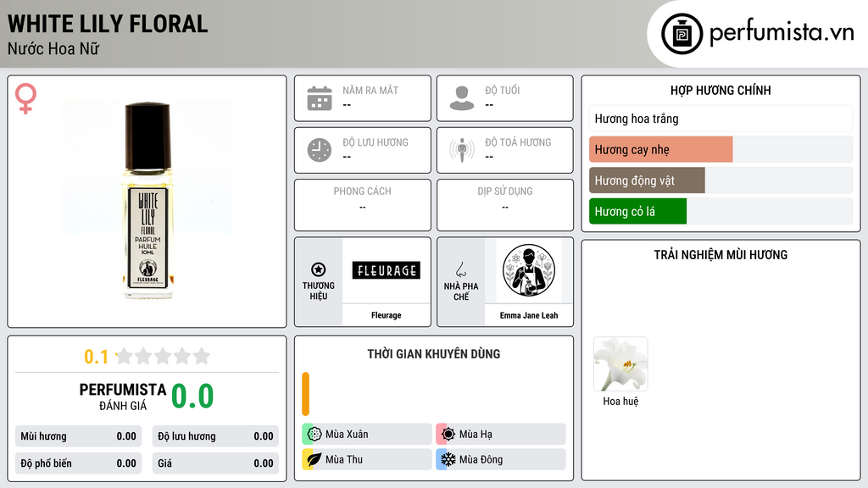Click the THƯƠNG HIỆU label

coord(319,291)
